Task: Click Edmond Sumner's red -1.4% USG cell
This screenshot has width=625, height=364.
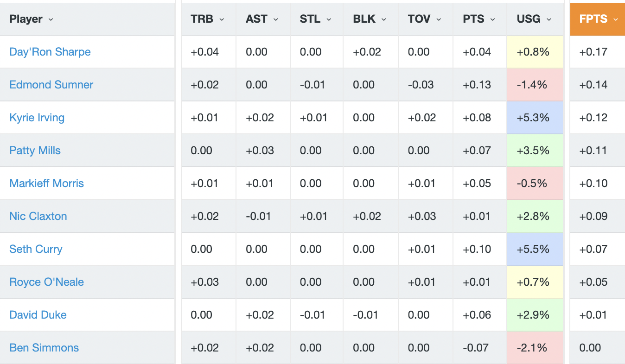Action: (535, 85)
